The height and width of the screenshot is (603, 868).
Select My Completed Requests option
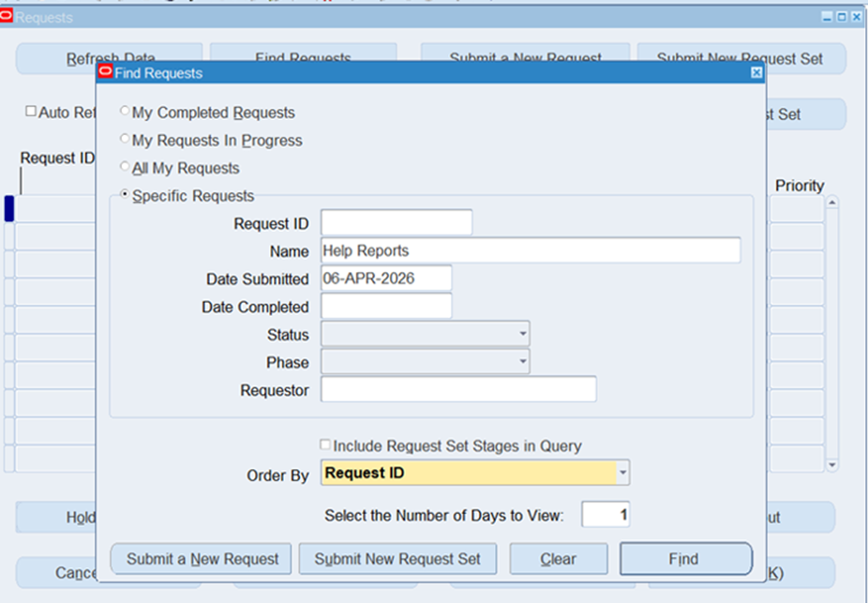coord(125,112)
